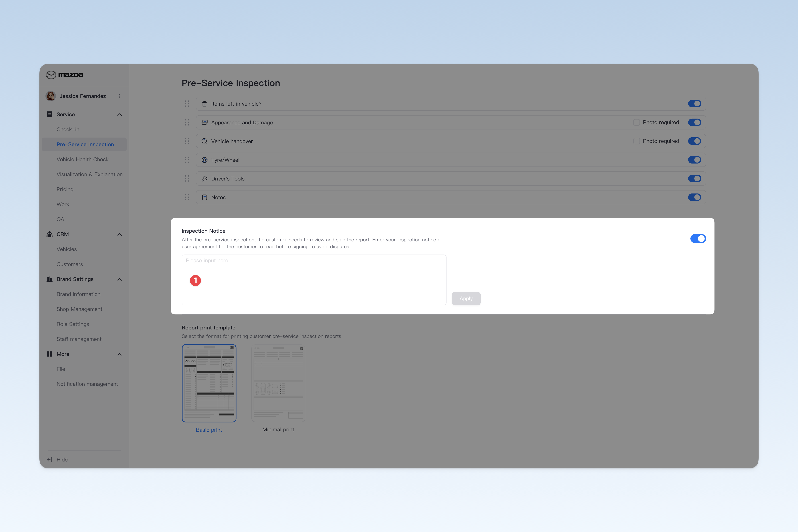Open the Customers page
The image size is (798, 532).
pyautogui.click(x=70, y=264)
